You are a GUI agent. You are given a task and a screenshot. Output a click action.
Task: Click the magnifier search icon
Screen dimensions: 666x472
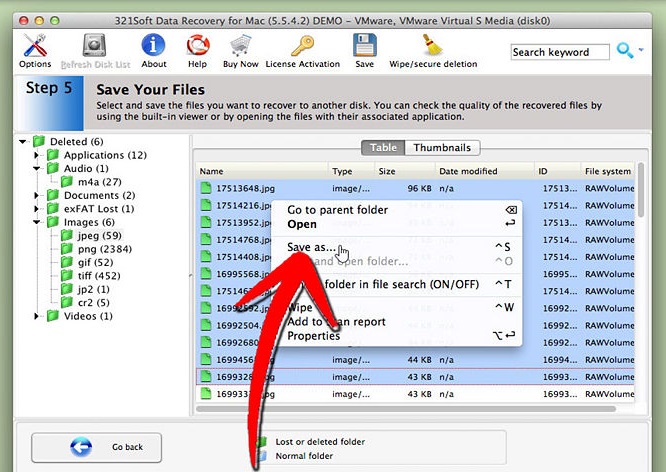625,50
